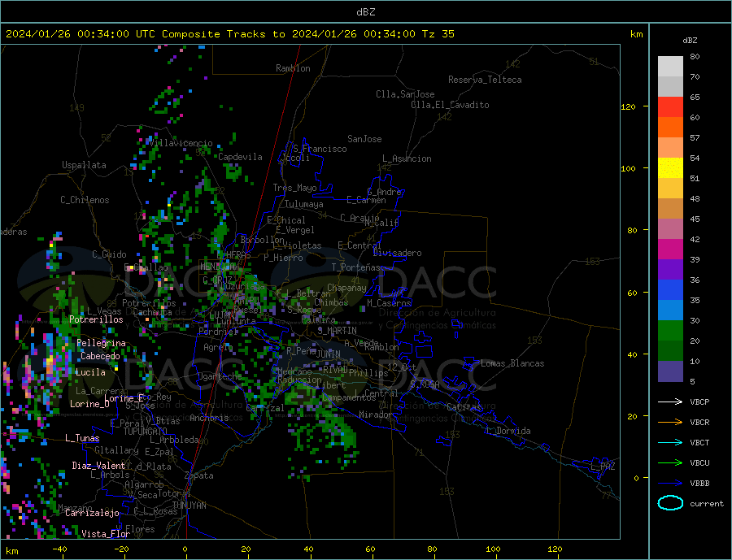
Task: Click the yellow 54 dBZ legend swatch
Action: pyautogui.click(x=670, y=168)
